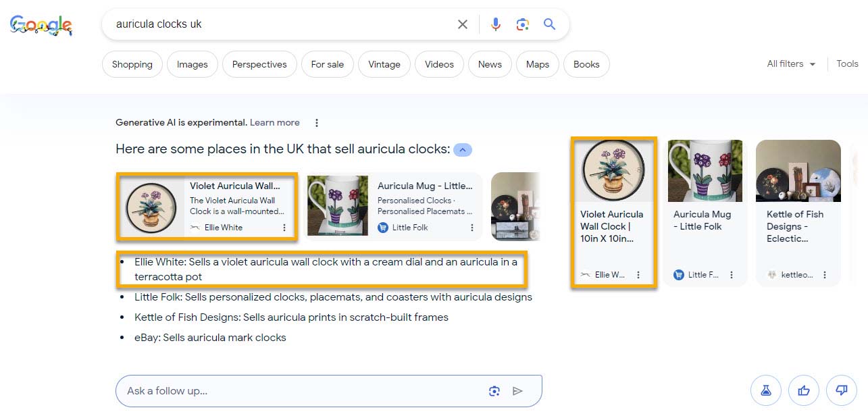Click the Little Folk bullet point text

tap(333, 297)
